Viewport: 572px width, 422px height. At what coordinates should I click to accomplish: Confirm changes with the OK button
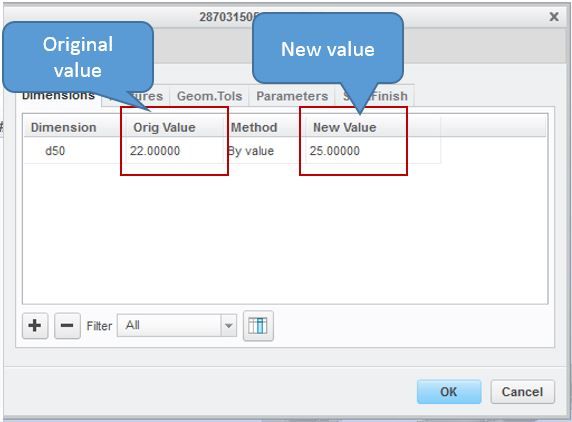pos(449,392)
